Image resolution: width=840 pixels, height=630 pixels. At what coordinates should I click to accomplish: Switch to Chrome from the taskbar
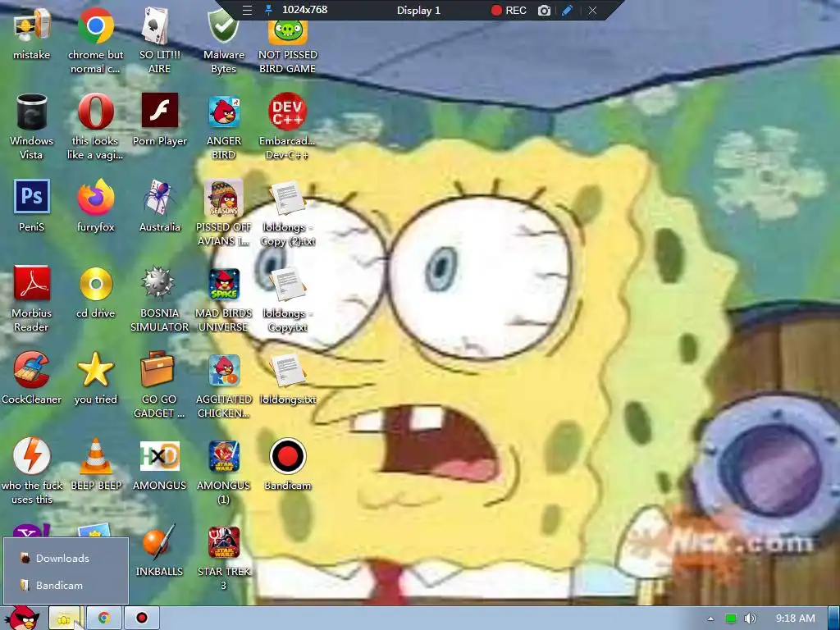pos(104,619)
